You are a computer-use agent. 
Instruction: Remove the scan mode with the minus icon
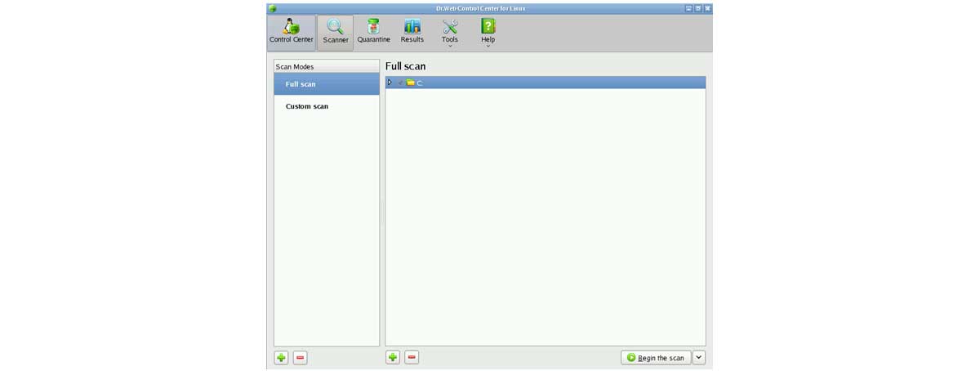pyautogui.click(x=301, y=358)
